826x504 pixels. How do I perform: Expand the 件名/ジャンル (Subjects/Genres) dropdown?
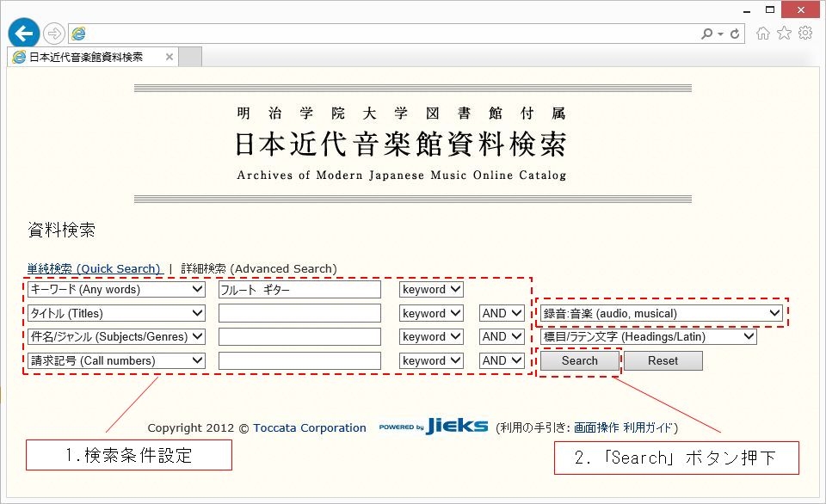point(116,337)
